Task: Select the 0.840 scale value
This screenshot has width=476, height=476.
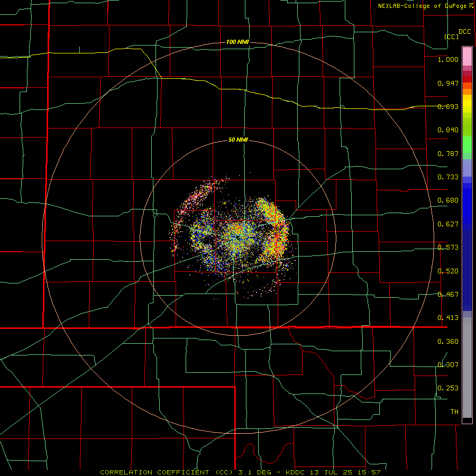Action: (x=448, y=130)
